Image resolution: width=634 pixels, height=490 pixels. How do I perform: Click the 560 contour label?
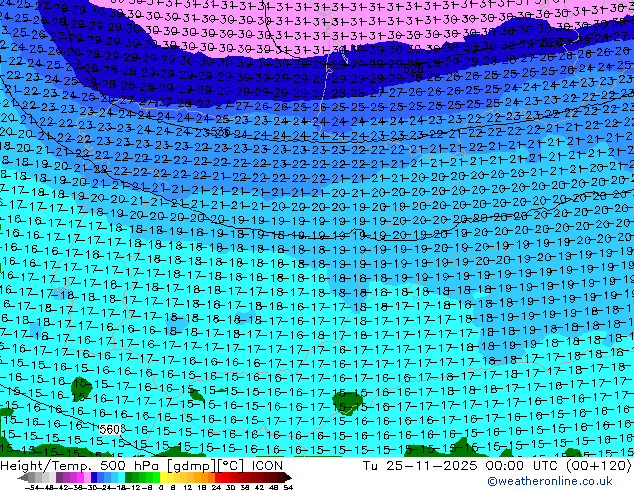[110, 429]
